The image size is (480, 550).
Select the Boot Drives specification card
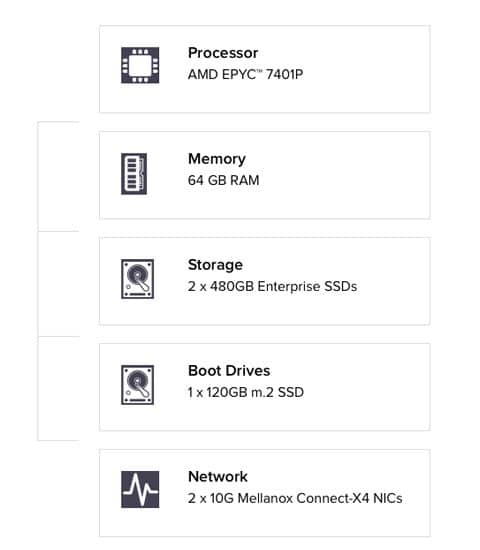coord(265,387)
